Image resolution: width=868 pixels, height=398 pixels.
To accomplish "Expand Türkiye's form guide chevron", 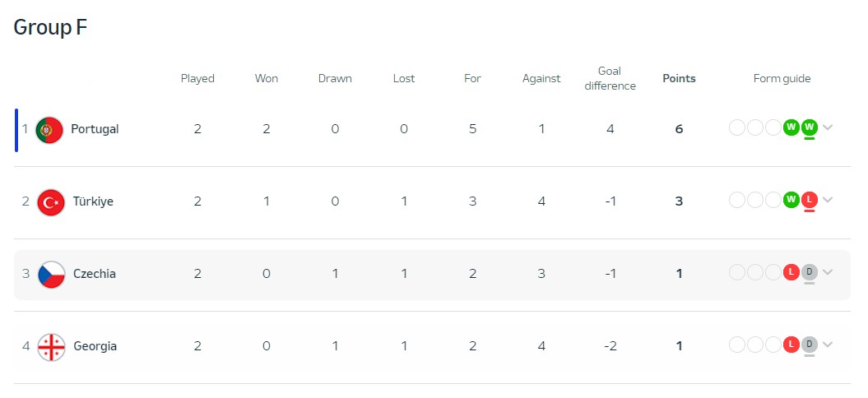I will click(x=828, y=200).
